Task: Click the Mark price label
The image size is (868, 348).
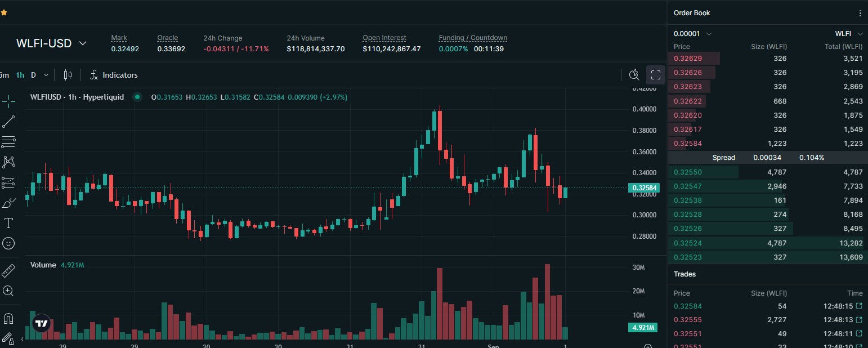Action: tap(119, 38)
